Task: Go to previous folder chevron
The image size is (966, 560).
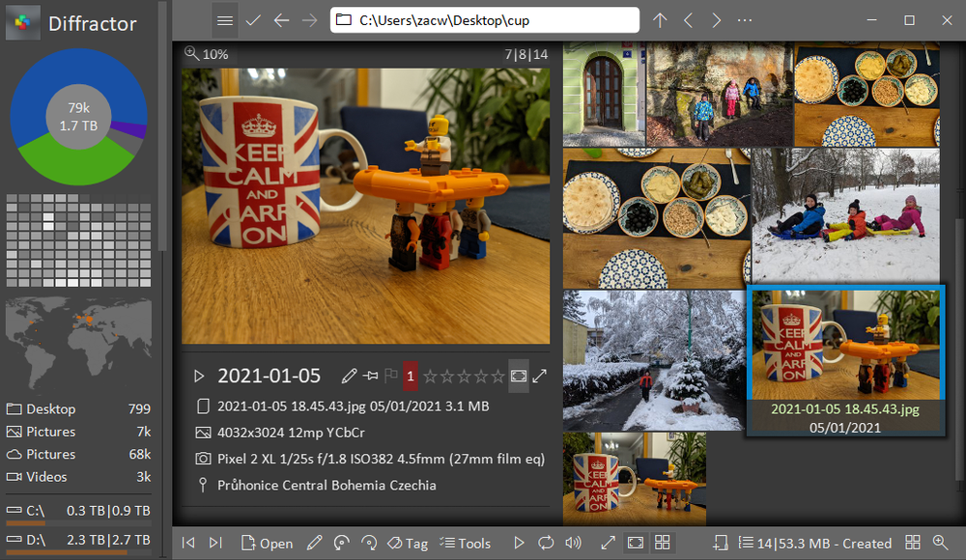Action: click(x=688, y=21)
